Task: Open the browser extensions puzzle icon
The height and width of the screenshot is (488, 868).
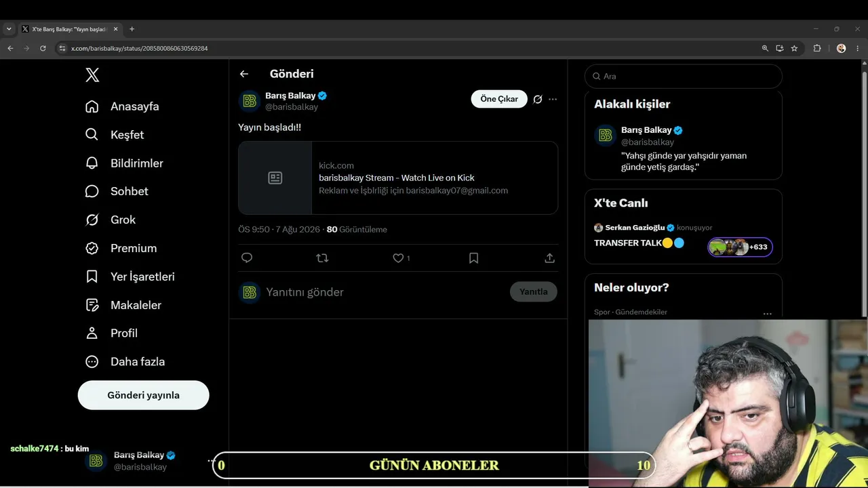Action: [x=817, y=48]
